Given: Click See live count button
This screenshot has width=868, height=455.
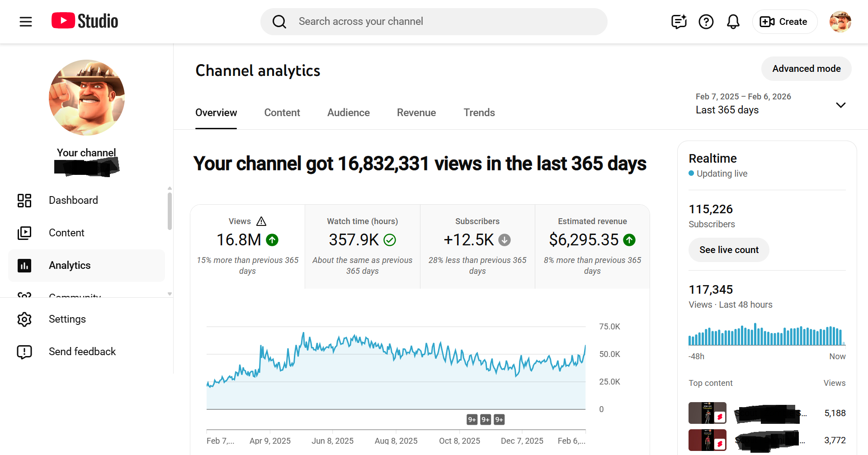Looking at the screenshot, I should (728, 250).
